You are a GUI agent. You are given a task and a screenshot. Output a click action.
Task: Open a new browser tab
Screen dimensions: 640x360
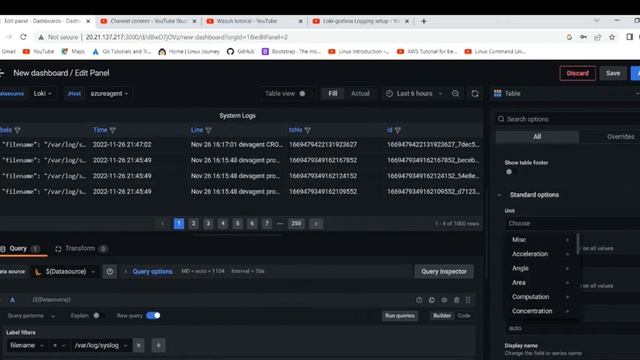[x=424, y=21]
